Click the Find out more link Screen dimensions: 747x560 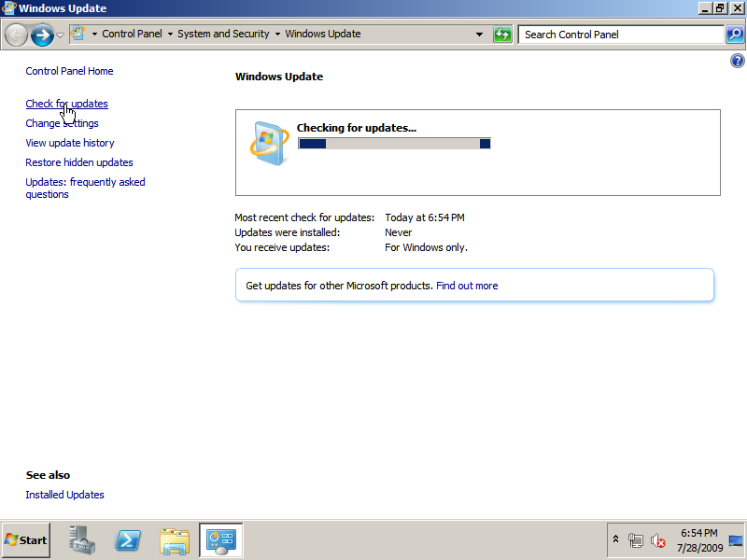(x=467, y=286)
